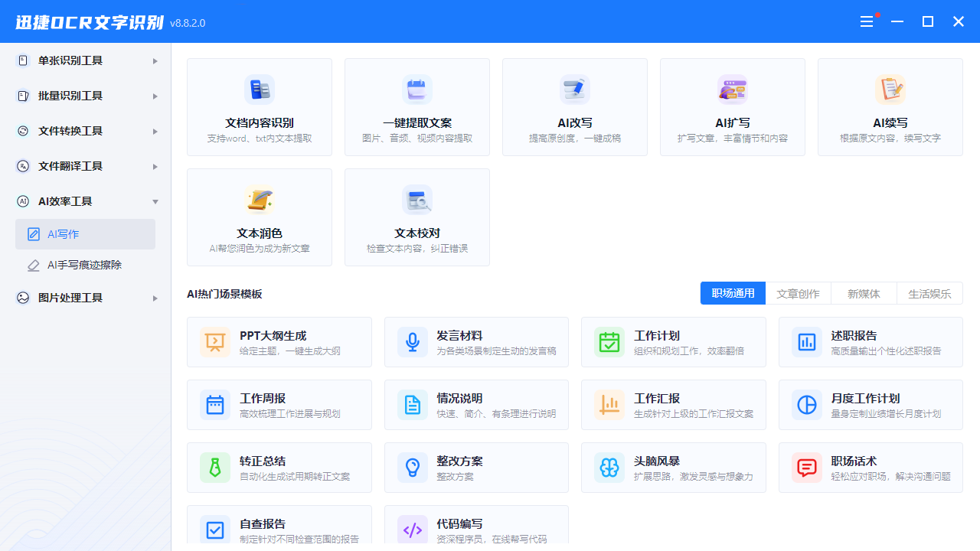
Task: Select the 发言材料 microphone icon
Action: [412, 341]
